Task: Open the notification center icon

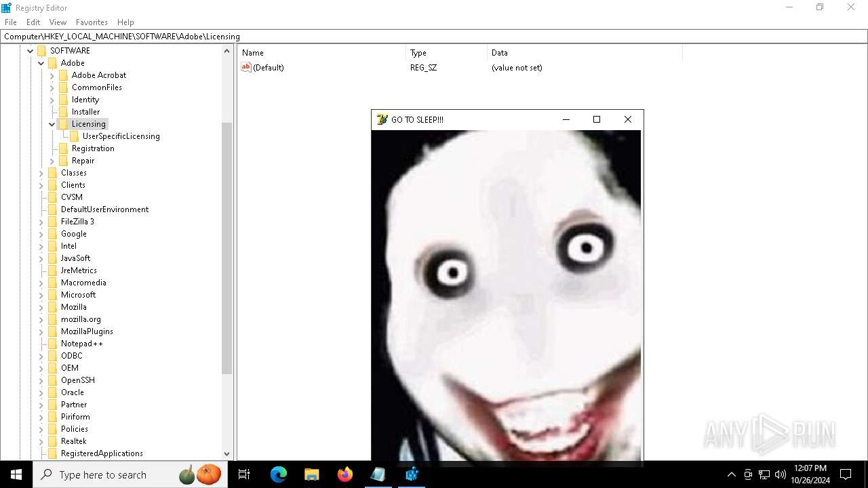Action: pos(846,474)
